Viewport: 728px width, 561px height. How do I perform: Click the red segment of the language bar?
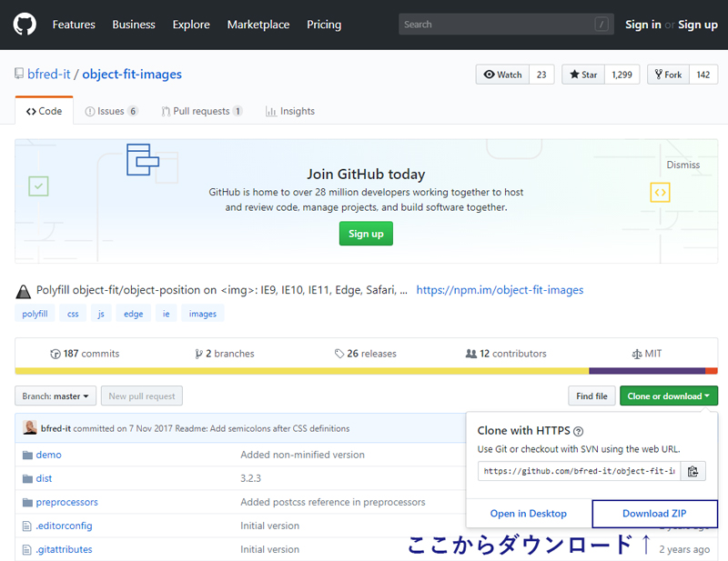click(712, 371)
